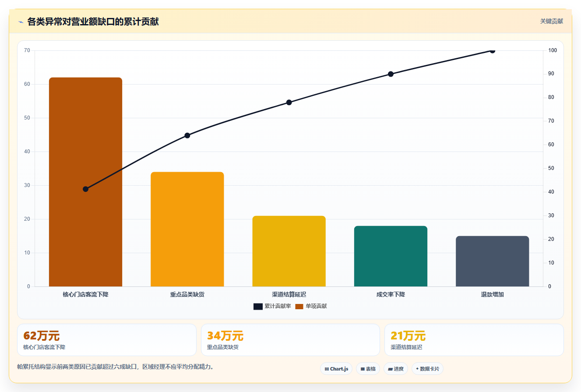Screen dimensions: 581x392
Task: Click the lightning icon beside the chart title
Action: click(21, 22)
